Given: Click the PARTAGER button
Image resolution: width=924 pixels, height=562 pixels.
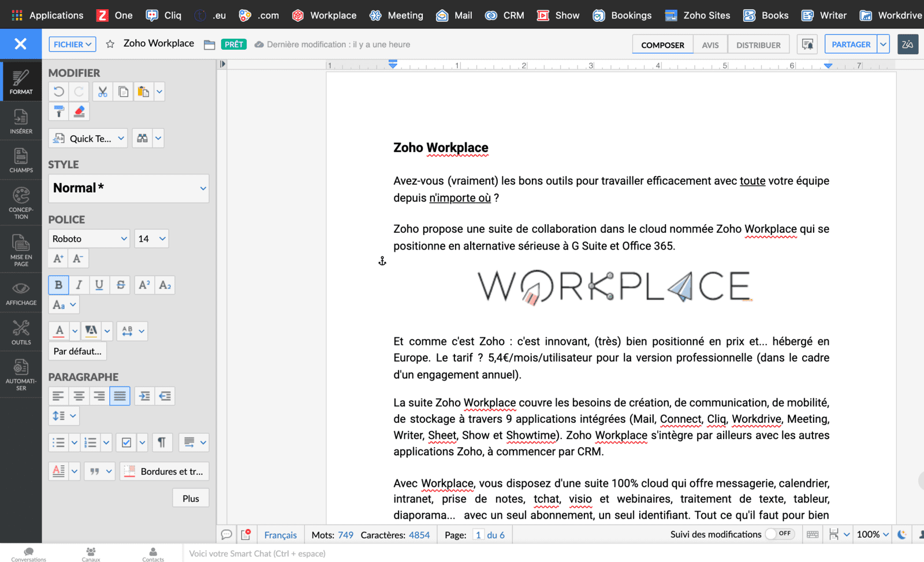Looking at the screenshot, I should tap(851, 44).
